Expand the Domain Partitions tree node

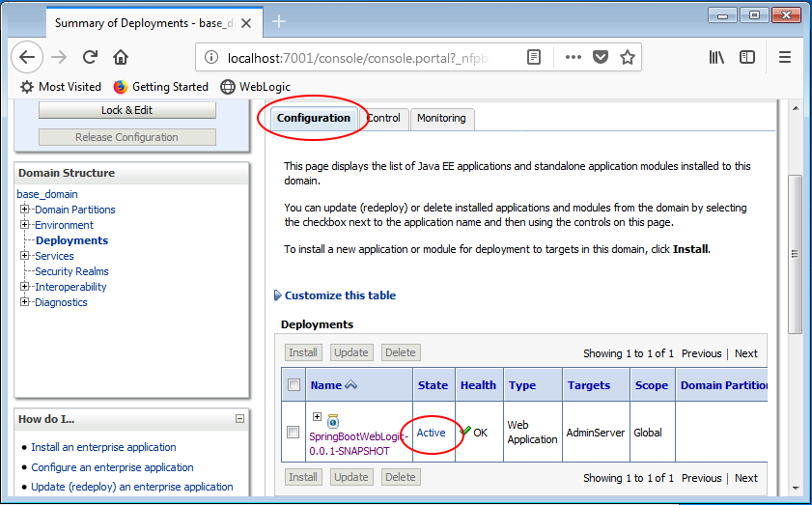pos(24,210)
